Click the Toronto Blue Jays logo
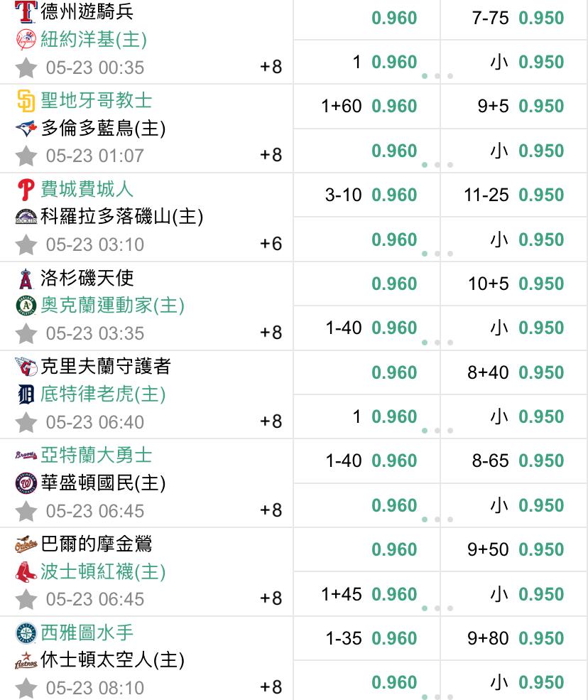The image size is (588, 700). [x=26, y=129]
